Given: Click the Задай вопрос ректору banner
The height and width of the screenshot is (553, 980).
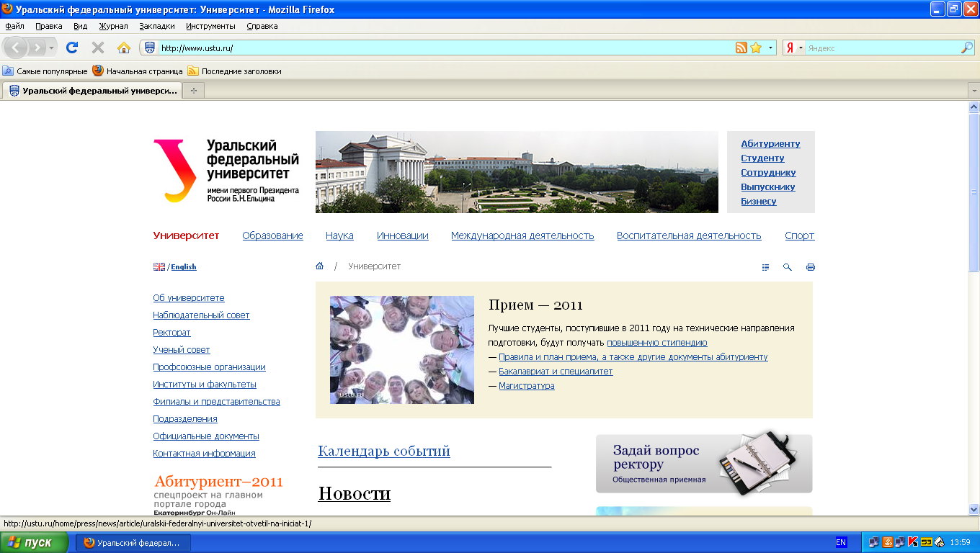Looking at the screenshot, I should pos(704,464).
